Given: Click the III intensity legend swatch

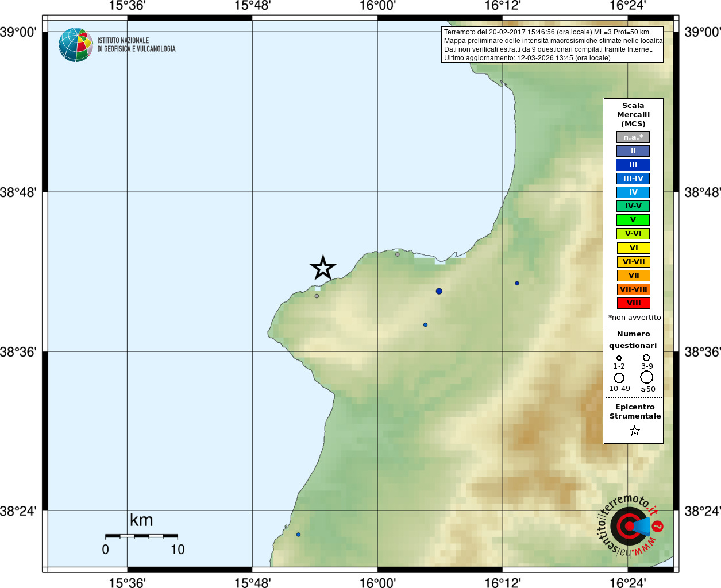Looking at the screenshot, I should click(633, 165).
